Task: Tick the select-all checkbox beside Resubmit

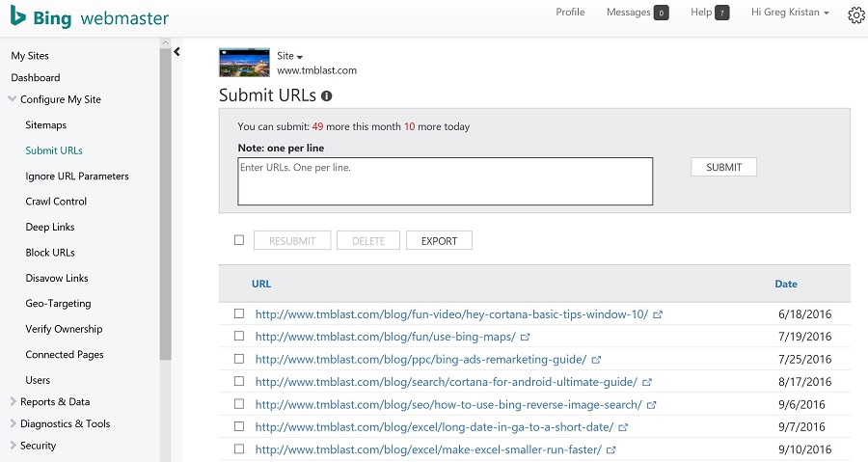Action: point(239,240)
